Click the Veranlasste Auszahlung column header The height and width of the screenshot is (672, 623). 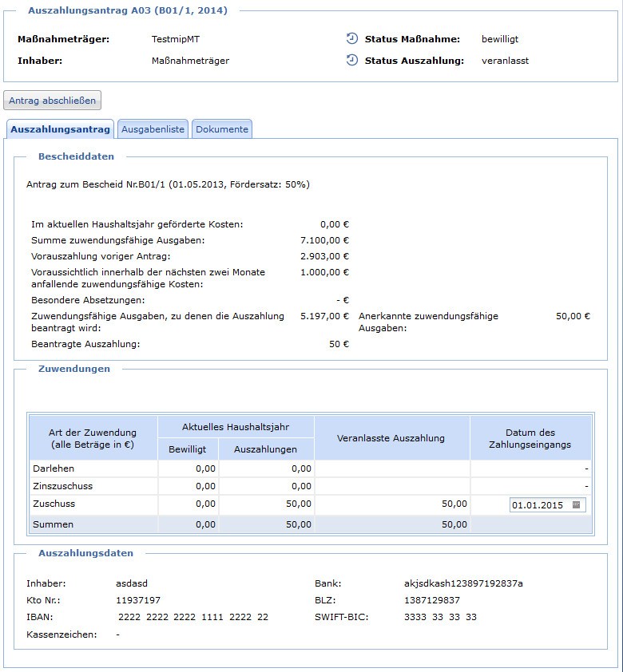point(391,438)
